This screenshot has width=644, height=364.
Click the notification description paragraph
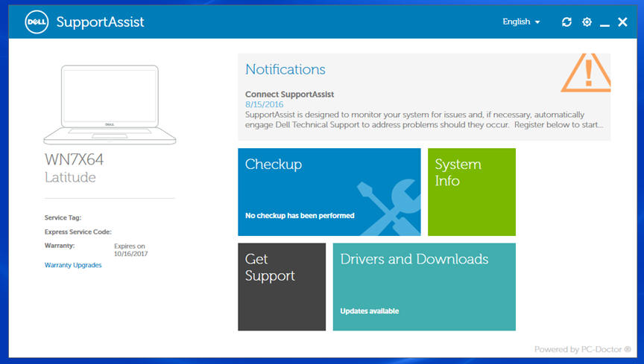tap(424, 119)
